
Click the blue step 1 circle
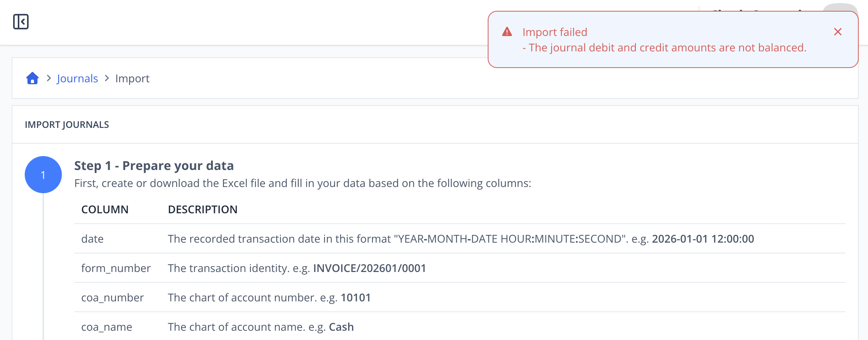click(x=43, y=175)
